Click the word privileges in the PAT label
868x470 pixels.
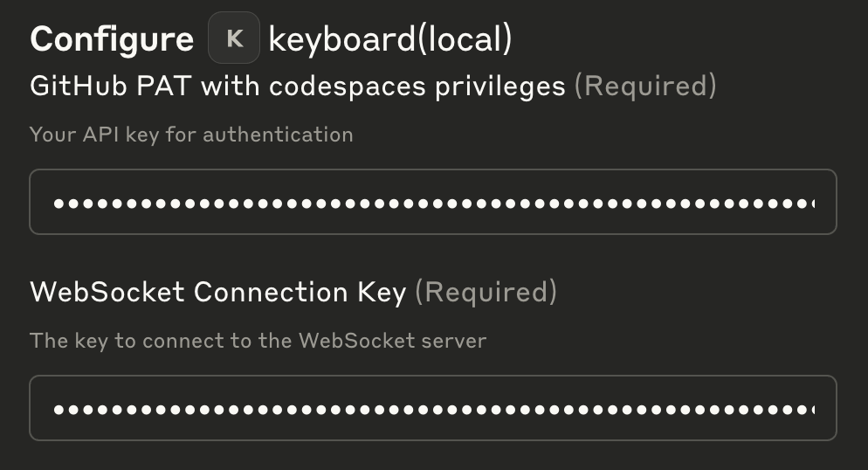coord(500,87)
